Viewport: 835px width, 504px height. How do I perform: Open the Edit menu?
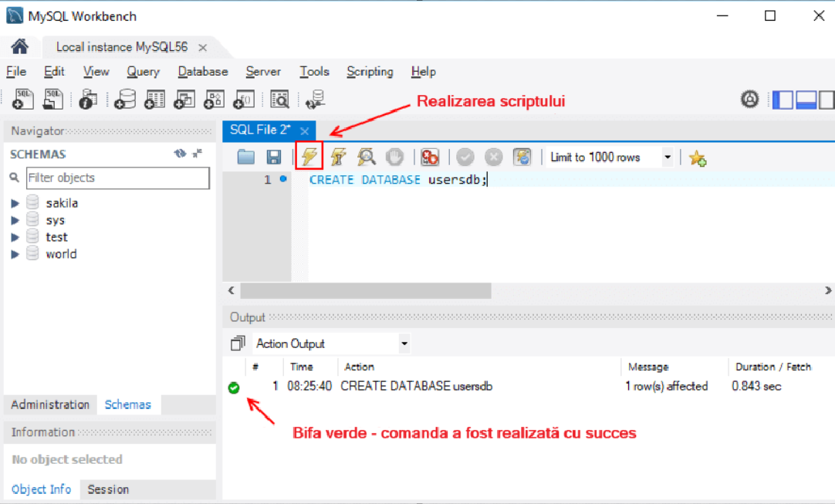point(54,71)
